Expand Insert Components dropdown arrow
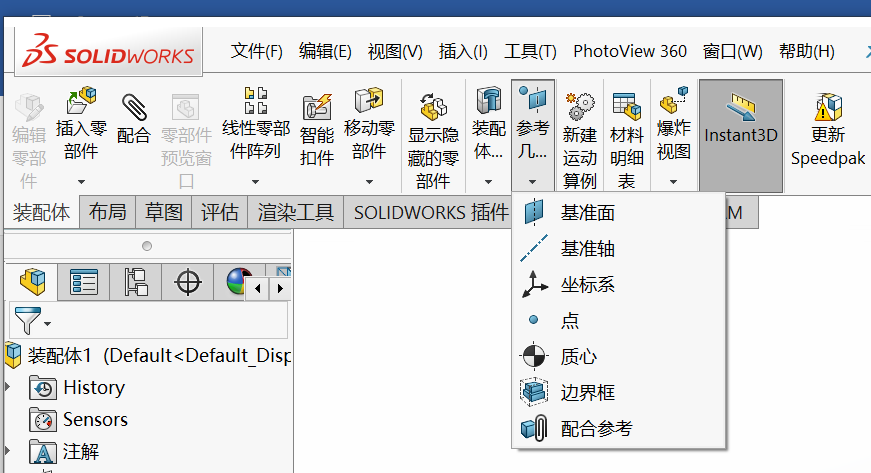This screenshot has height=473, width=871. click(81, 182)
